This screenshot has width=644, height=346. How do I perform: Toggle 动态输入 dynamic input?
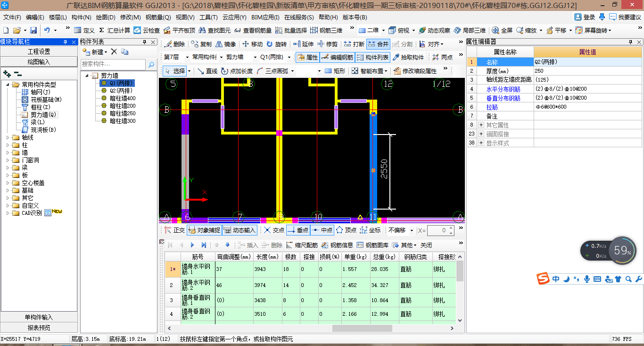coord(239,230)
